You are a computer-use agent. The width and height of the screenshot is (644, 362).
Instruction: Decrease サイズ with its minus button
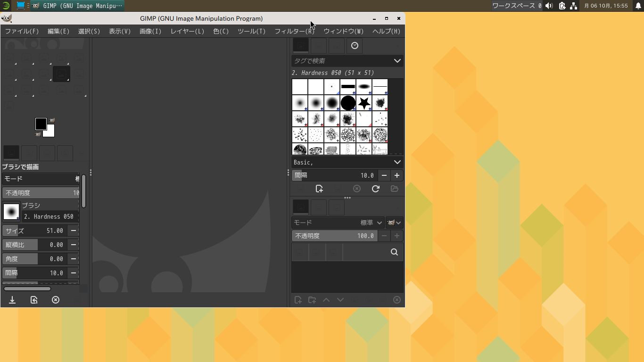pyautogui.click(x=73, y=230)
